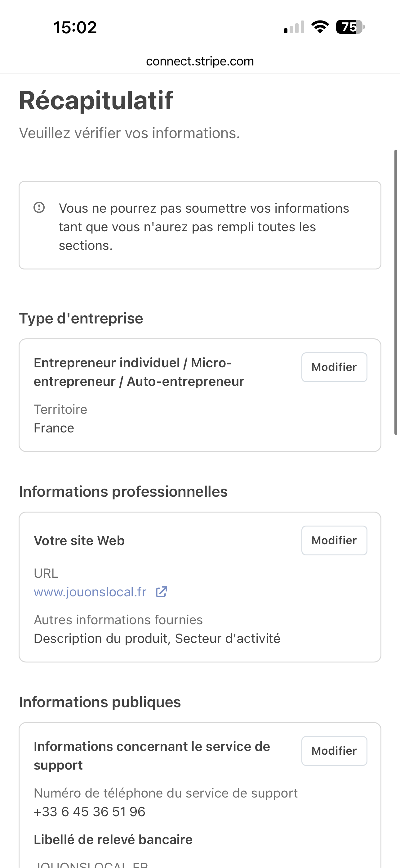400x868 pixels.
Task: Tap the Informations professionnelles section heading
Action: pyautogui.click(x=123, y=492)
